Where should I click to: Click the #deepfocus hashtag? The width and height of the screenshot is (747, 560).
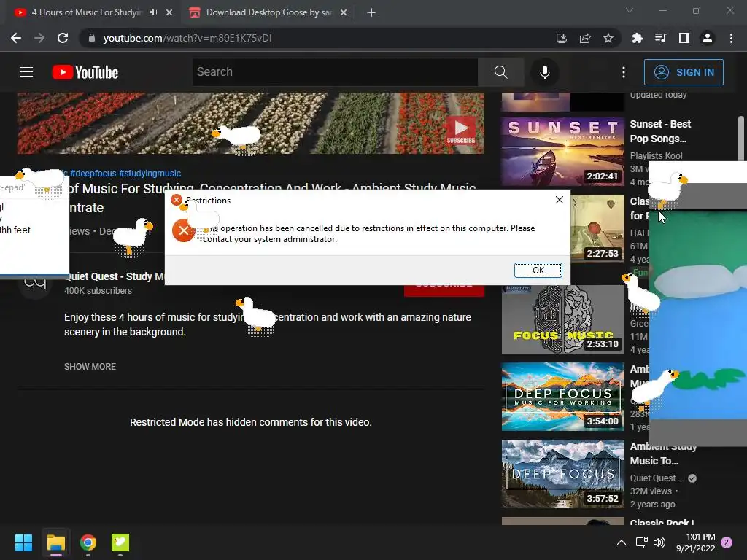click(93, 174)
